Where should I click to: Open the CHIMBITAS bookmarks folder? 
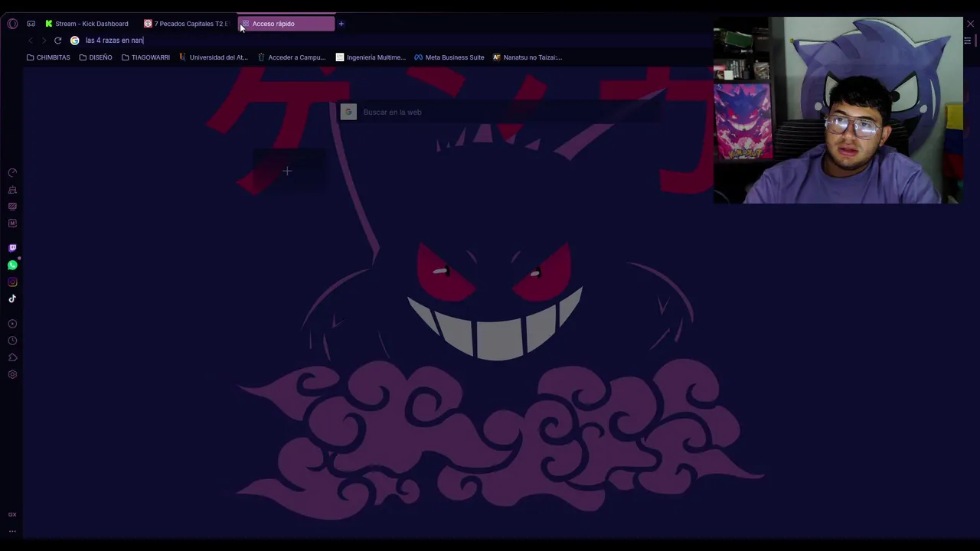tap(48, 57)
